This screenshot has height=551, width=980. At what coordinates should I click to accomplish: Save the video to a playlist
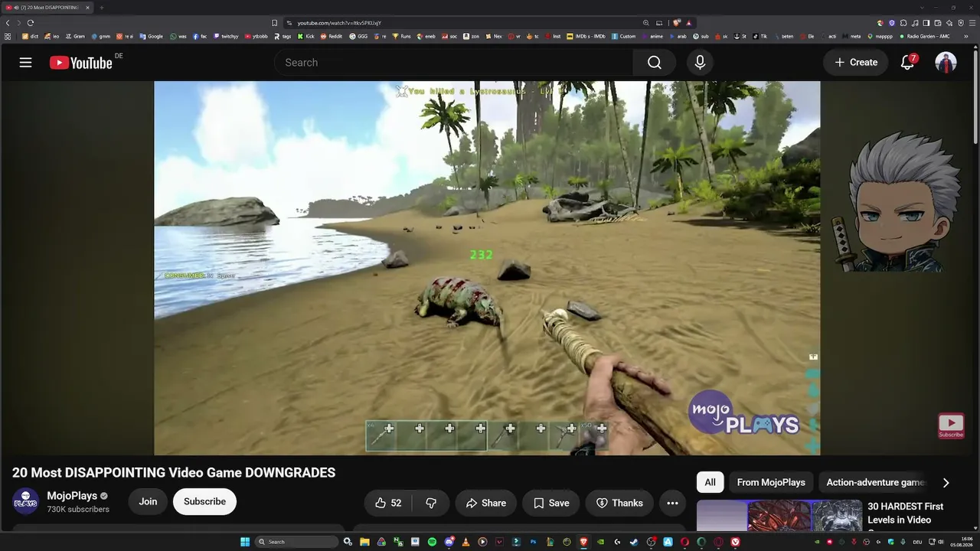(x=551, y=503)
